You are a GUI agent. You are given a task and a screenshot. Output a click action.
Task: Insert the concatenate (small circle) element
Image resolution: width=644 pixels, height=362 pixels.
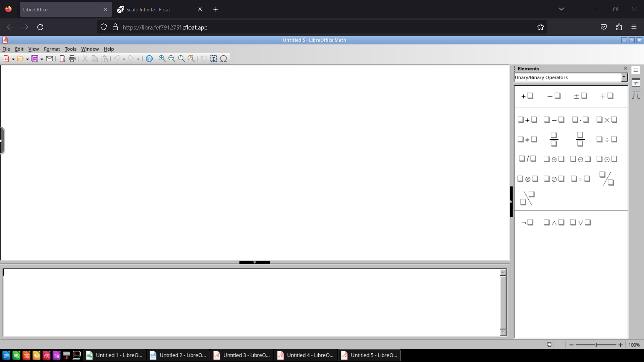[x=580, y=179]
